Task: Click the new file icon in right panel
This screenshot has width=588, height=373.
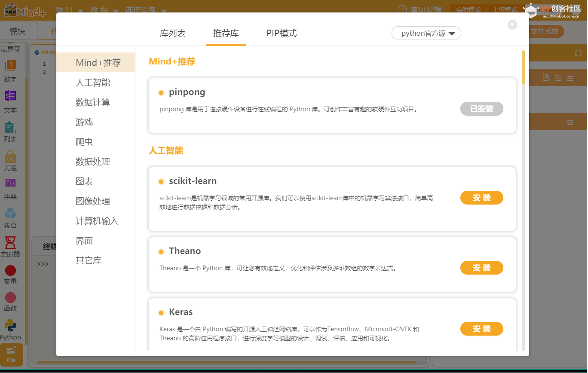Action: [546, 78]
